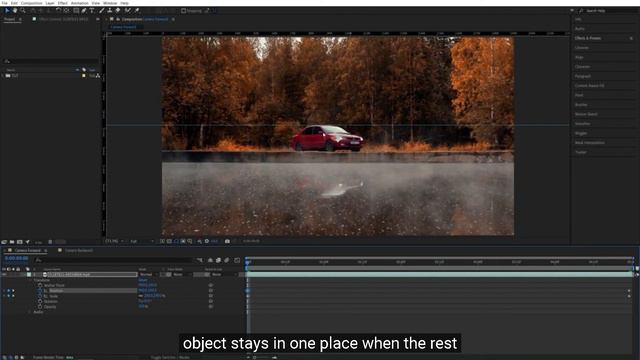The height and width of the screenshot is (360, 640).
Task: Hide the layer with its eye toggle
Action: [x=4, y=275]
